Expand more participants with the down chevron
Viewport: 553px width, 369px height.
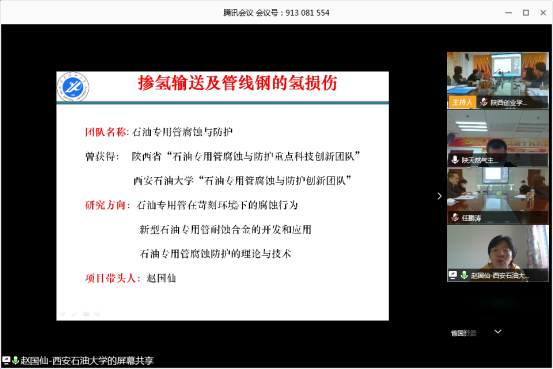coord(498,332)
